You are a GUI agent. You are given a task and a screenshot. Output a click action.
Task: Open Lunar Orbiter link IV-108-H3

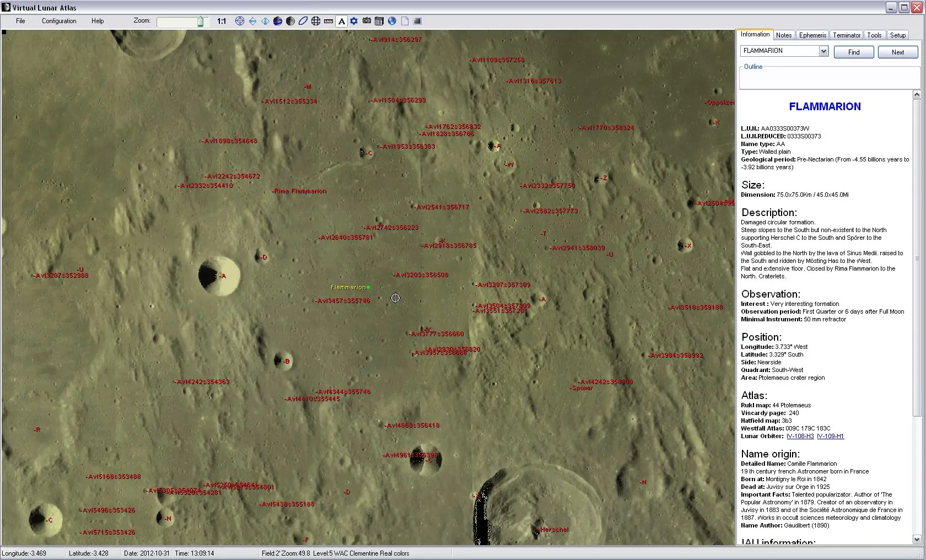click(800, 436)
